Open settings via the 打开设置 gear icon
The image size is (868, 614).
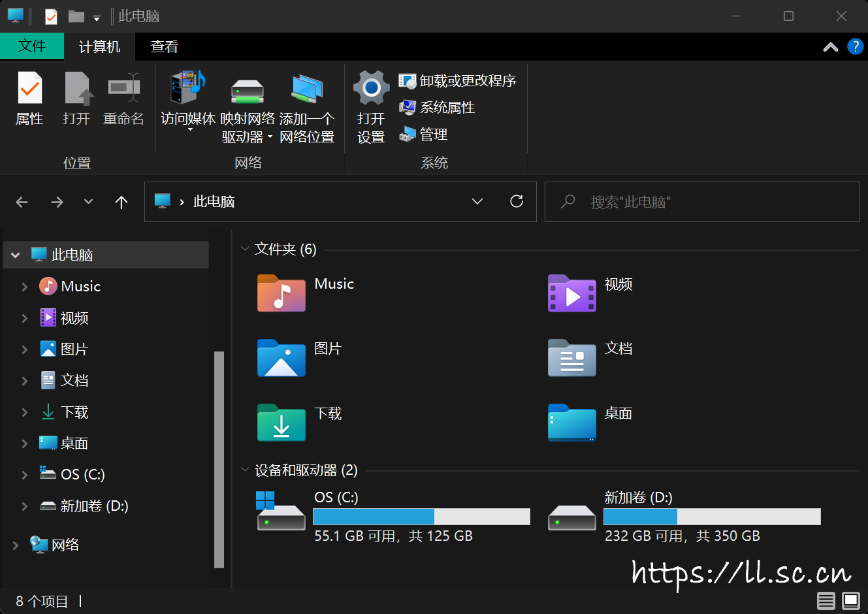coord(371,88)
